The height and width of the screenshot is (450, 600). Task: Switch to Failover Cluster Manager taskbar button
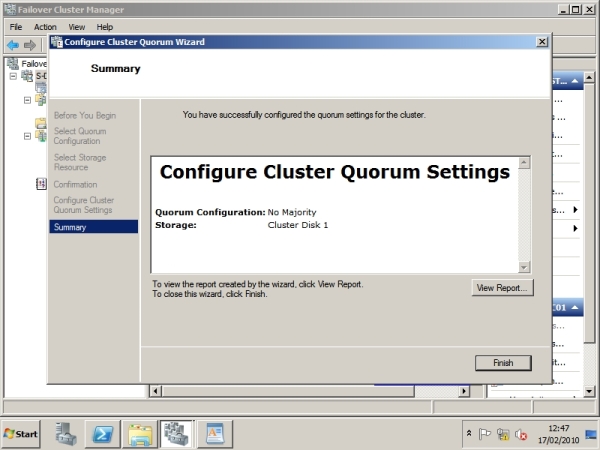[177, 434]
